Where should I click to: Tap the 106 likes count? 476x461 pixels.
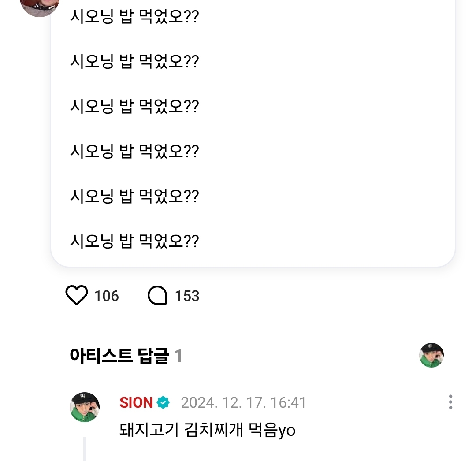point(106,296)
